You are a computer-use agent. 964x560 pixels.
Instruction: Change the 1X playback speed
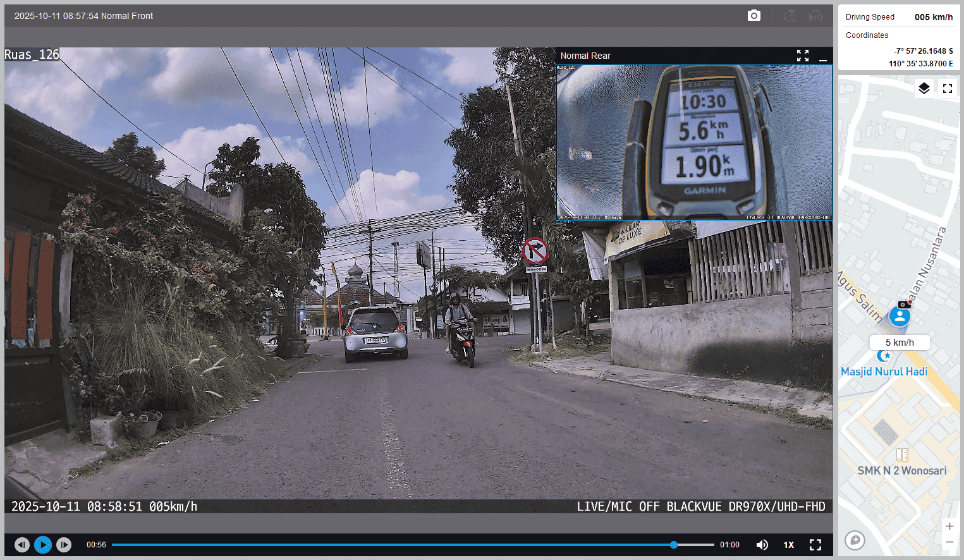(788, 545)
